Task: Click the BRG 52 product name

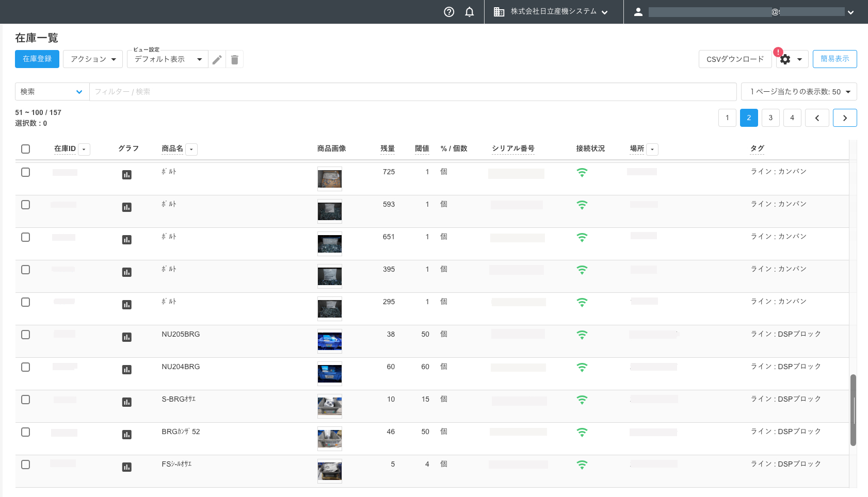Action: point(181,432)
